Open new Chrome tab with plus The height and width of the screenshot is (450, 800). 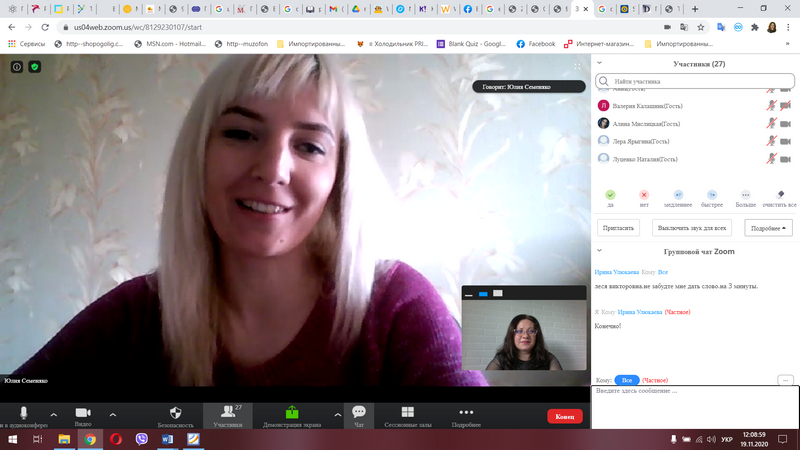(694, 9)
